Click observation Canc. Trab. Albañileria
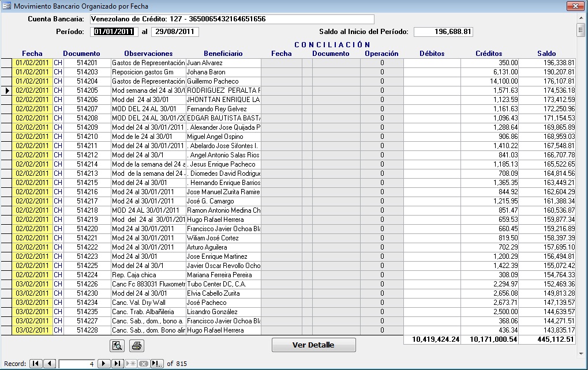 coord(143,312)
